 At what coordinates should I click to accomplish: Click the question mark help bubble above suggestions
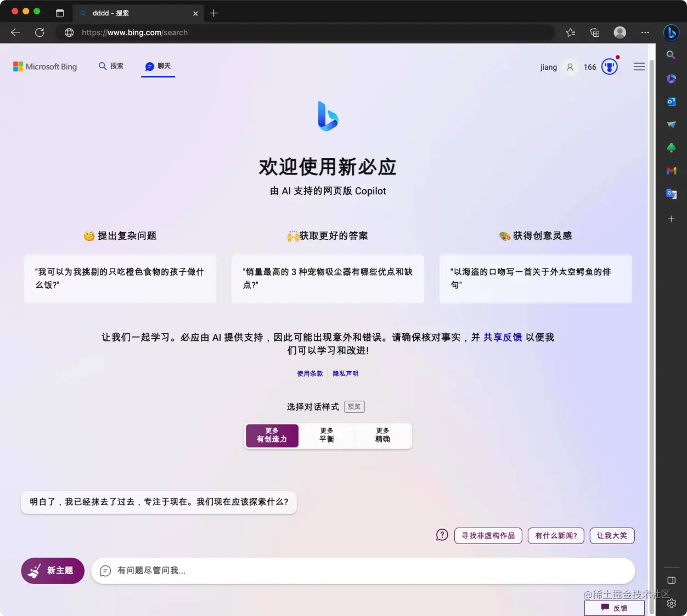[x=442, y=534]
